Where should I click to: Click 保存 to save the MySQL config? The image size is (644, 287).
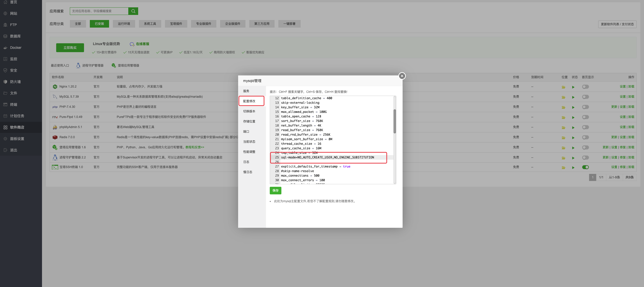click(x=275, y=191)
